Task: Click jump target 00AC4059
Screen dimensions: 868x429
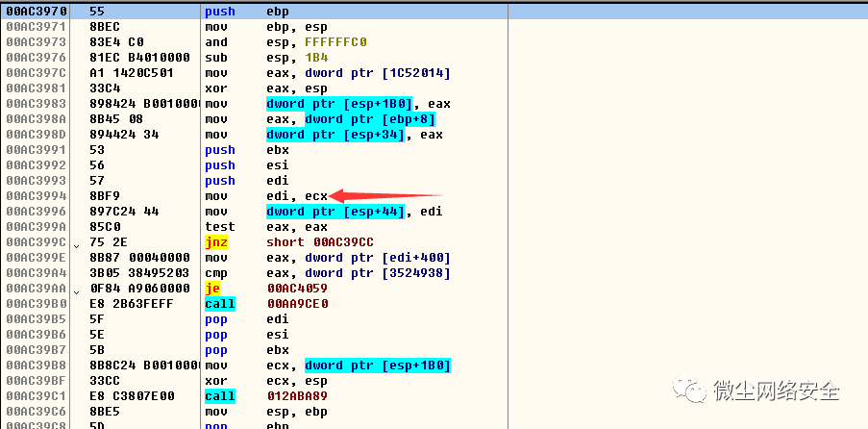Action: [297, 289]
